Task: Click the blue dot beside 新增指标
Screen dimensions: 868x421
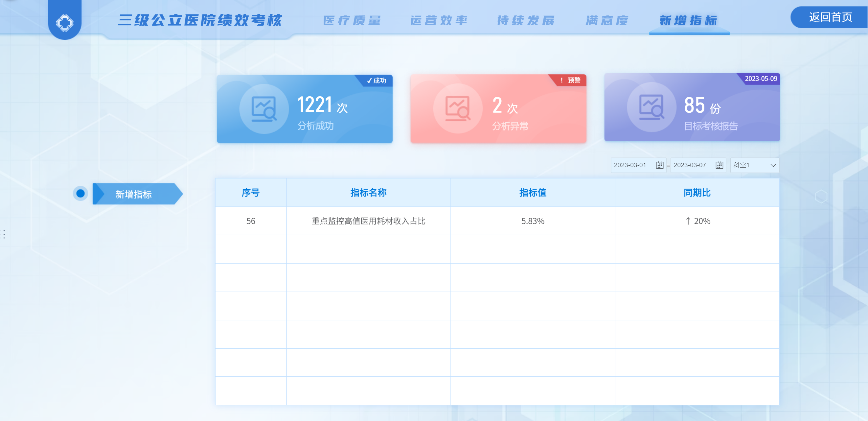Action: [x=80, y=194]
